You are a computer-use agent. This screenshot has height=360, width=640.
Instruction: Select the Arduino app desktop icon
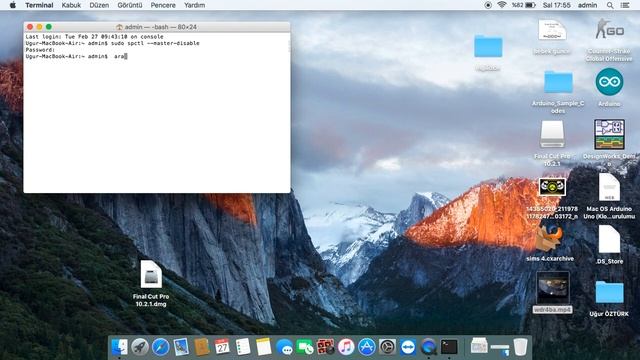pos(609,82)
